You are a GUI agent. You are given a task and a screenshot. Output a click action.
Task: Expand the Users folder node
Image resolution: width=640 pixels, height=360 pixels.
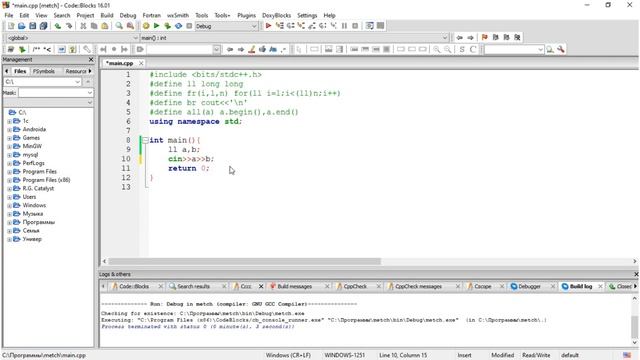(9, 197)
